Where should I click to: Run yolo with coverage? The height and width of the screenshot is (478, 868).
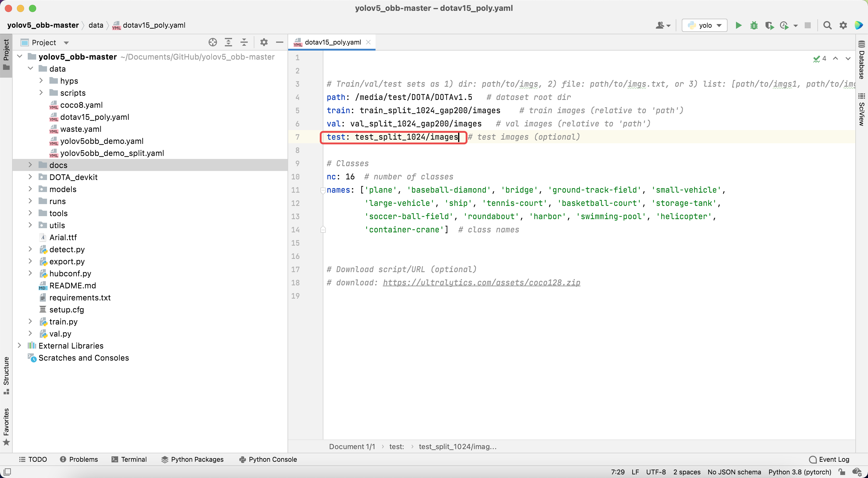[770, 25]
